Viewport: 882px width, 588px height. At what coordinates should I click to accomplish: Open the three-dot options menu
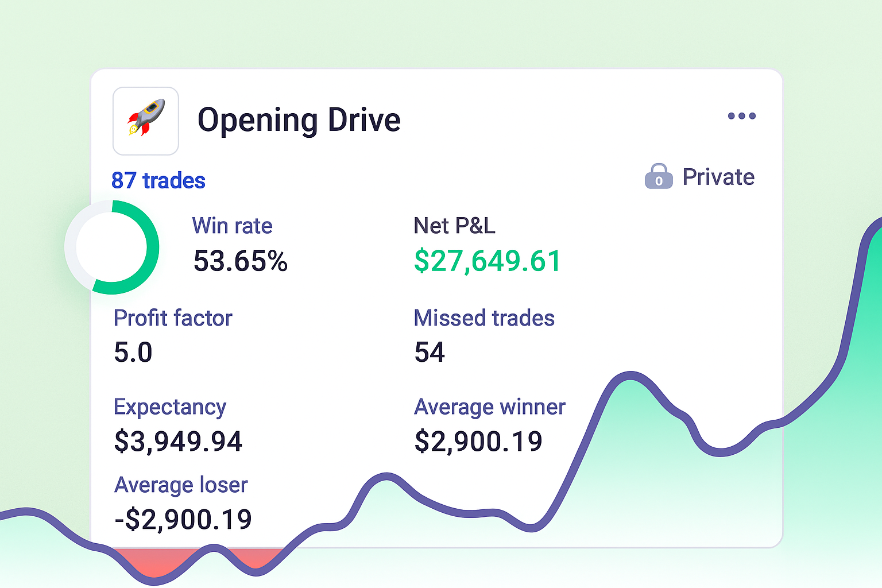click(x=741, y=116)
